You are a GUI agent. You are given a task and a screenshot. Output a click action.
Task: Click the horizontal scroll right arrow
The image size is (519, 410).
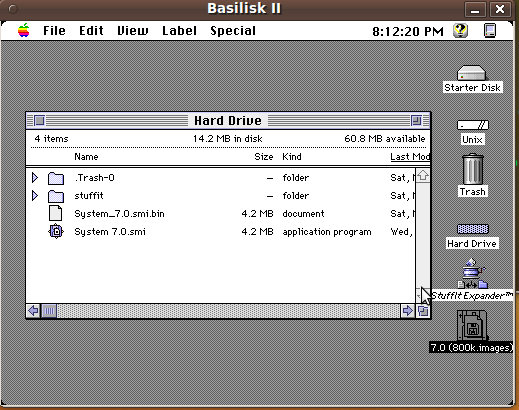tap(408, 311)
